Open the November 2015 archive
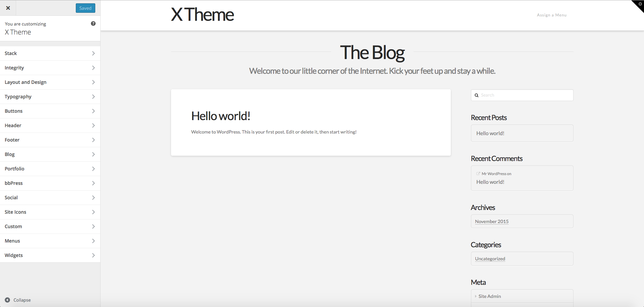The image size is (644, 307). click(492, 221)
